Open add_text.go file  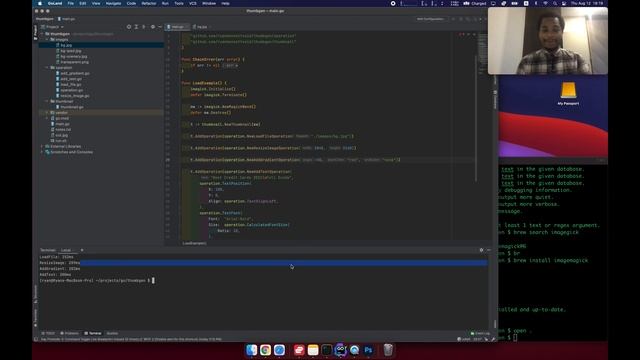pyautogui.click(x=69, y=79)
